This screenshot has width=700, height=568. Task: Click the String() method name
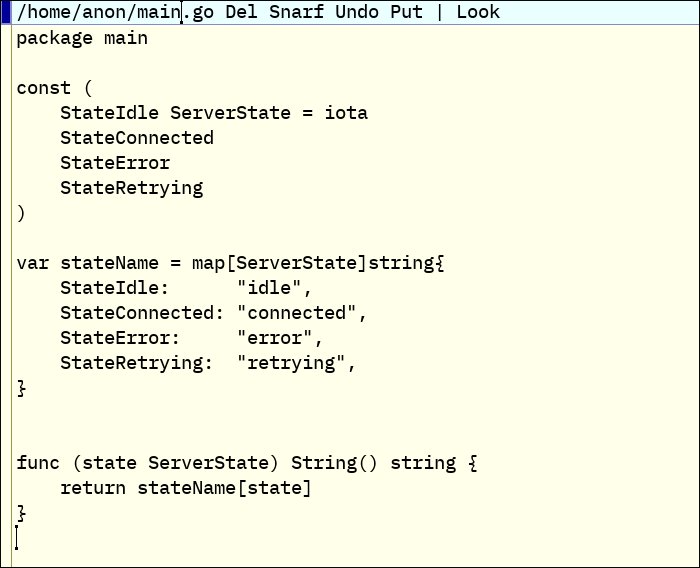(x=334, y=463)
